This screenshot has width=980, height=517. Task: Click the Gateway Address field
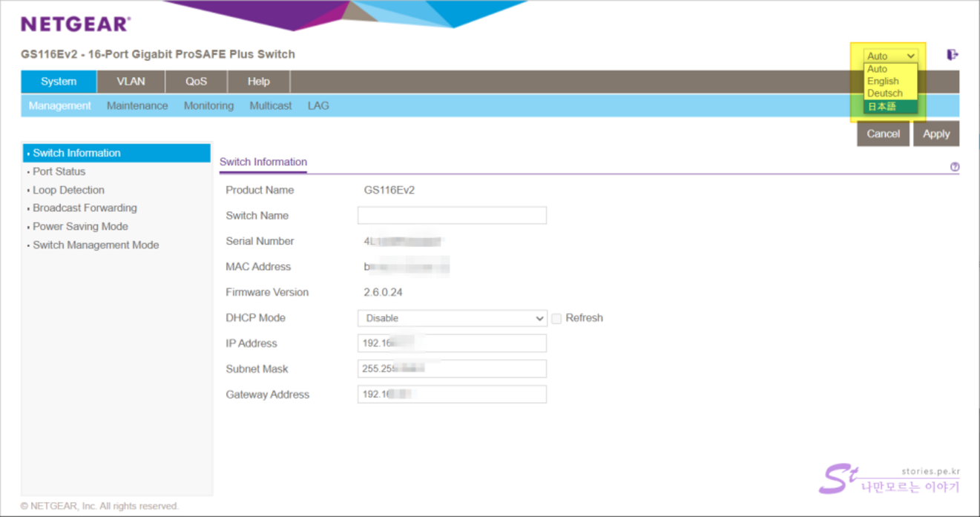click(x=452, y=395)
